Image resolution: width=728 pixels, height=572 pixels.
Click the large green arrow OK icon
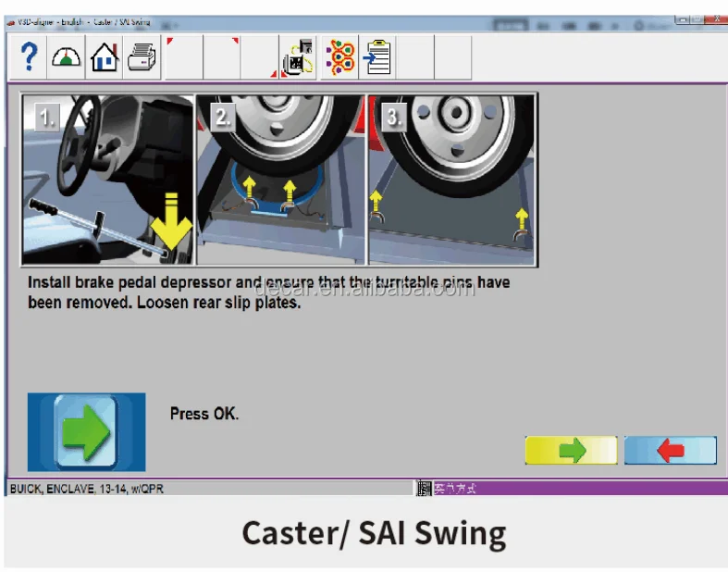click(x=86, y=432)
